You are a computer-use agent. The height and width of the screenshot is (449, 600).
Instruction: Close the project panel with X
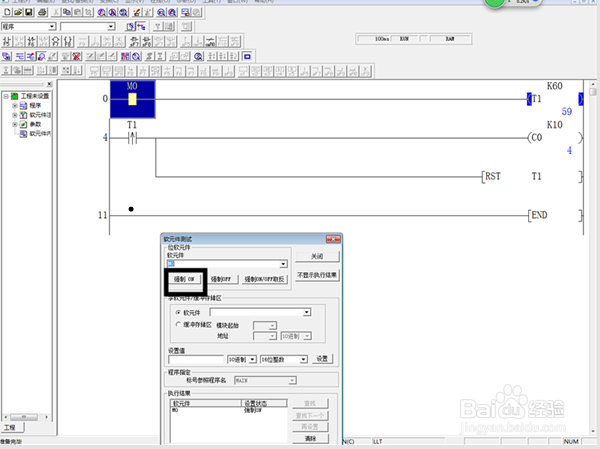coord(49,84)
